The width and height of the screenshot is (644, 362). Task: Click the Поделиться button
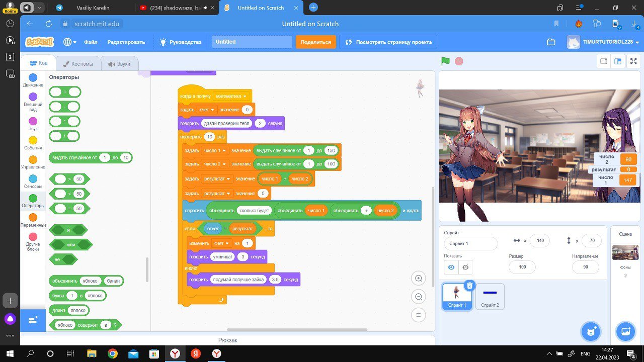(315, 42)
